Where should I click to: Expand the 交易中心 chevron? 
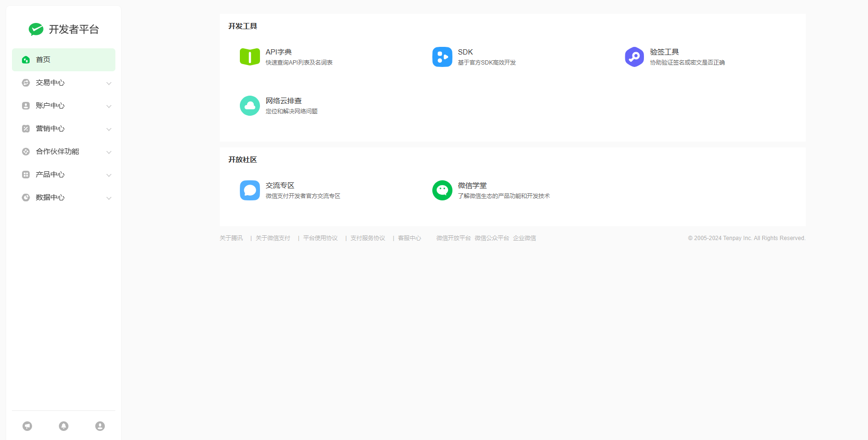coord(109,83)
